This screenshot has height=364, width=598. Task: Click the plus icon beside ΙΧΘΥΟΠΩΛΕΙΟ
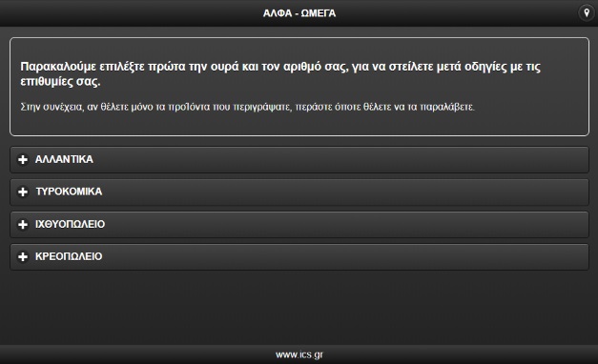(23, 224)
